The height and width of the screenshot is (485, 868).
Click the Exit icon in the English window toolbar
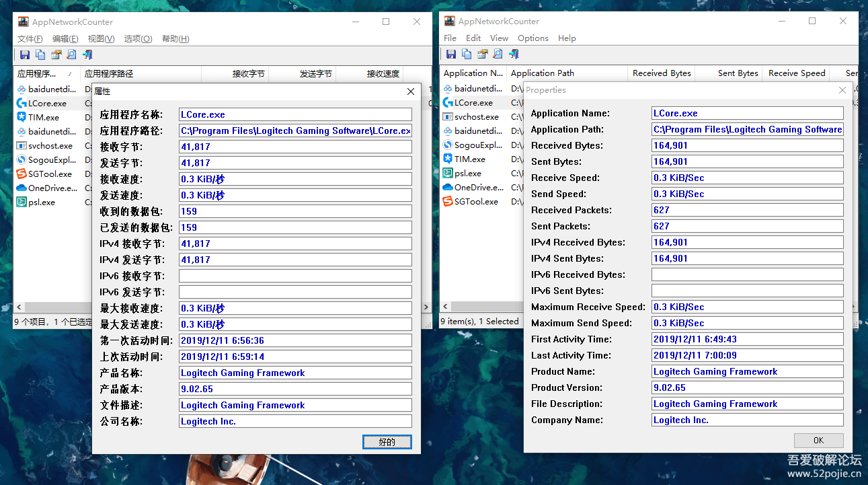514,54
